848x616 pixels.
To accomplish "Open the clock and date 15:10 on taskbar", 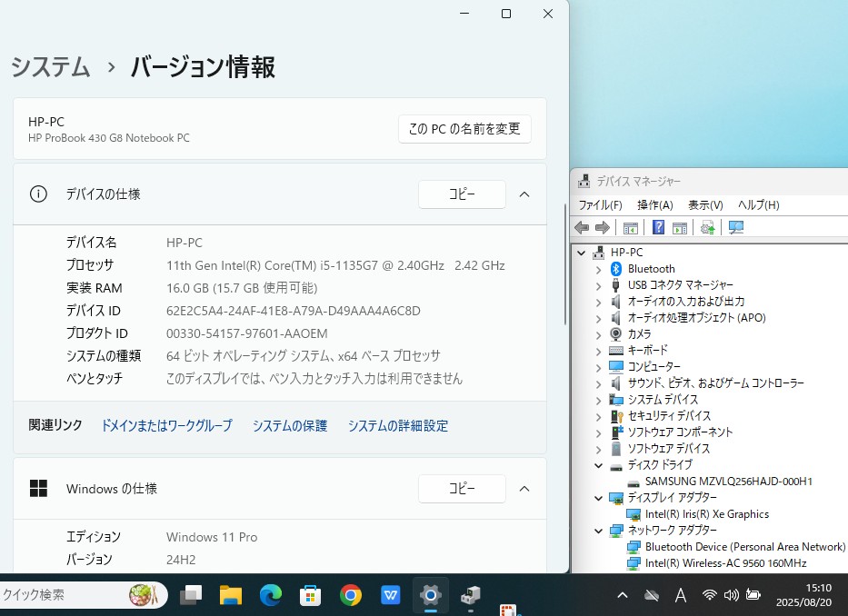I will point(804,595).
